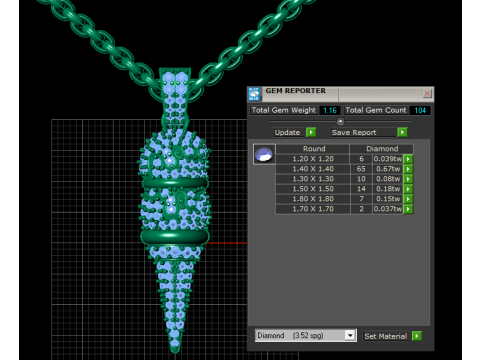
Task: Click the green arrow next to Update
Action: tap(311, 132)
